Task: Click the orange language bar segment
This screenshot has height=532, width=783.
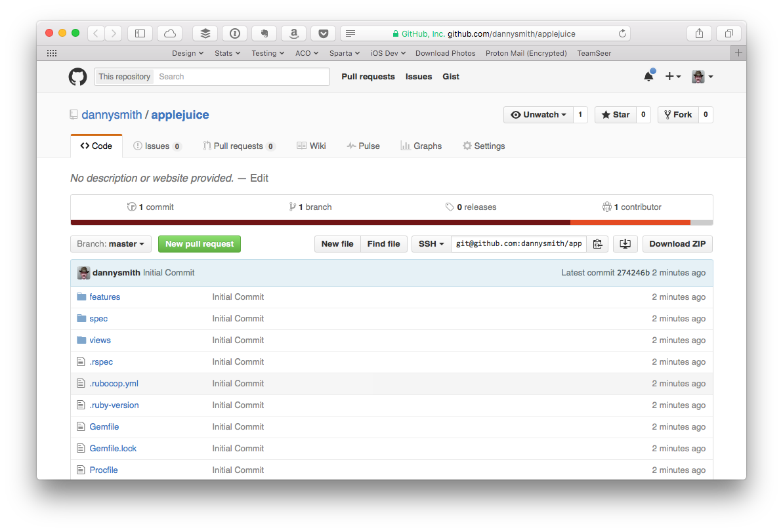Action: click(630, 222)
